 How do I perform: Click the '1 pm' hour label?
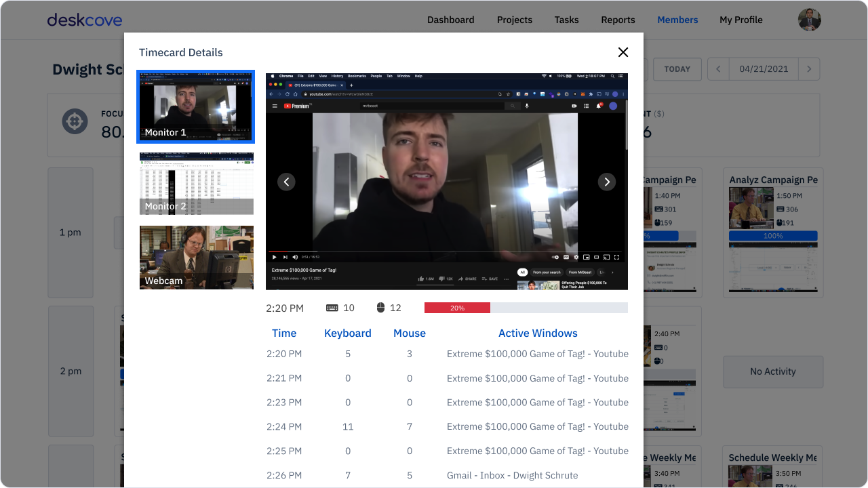tap(70, 232)
